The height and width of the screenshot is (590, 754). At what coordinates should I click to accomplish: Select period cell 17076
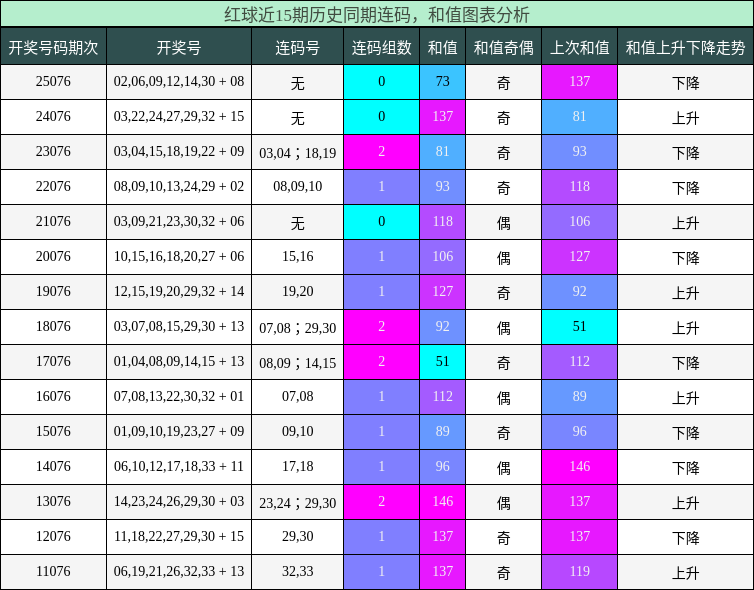click(53, 362)
